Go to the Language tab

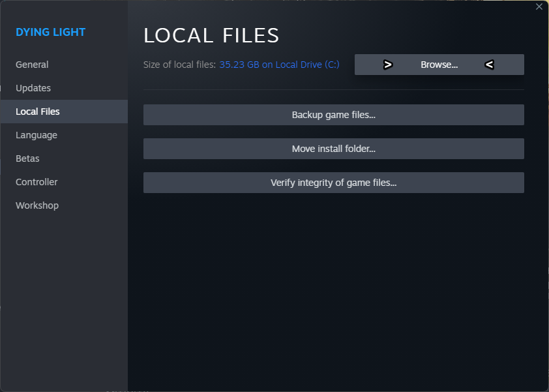click(64, 135)
